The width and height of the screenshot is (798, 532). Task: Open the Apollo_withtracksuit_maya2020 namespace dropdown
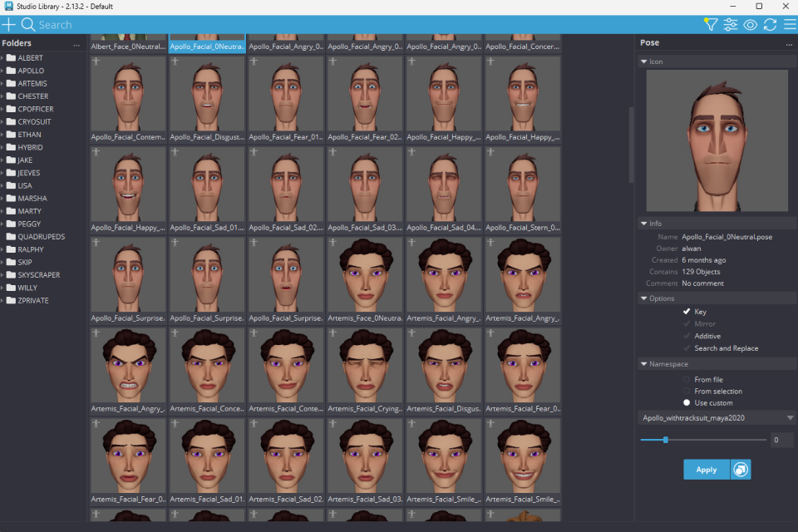pyautogui.click(x=717, y=418)
